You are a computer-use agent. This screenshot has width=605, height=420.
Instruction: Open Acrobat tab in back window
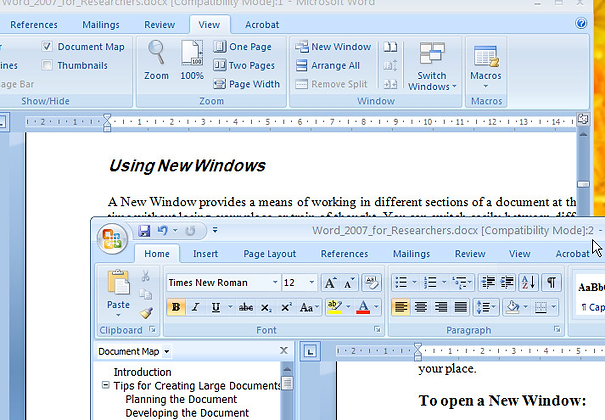[x=262, y=25]
